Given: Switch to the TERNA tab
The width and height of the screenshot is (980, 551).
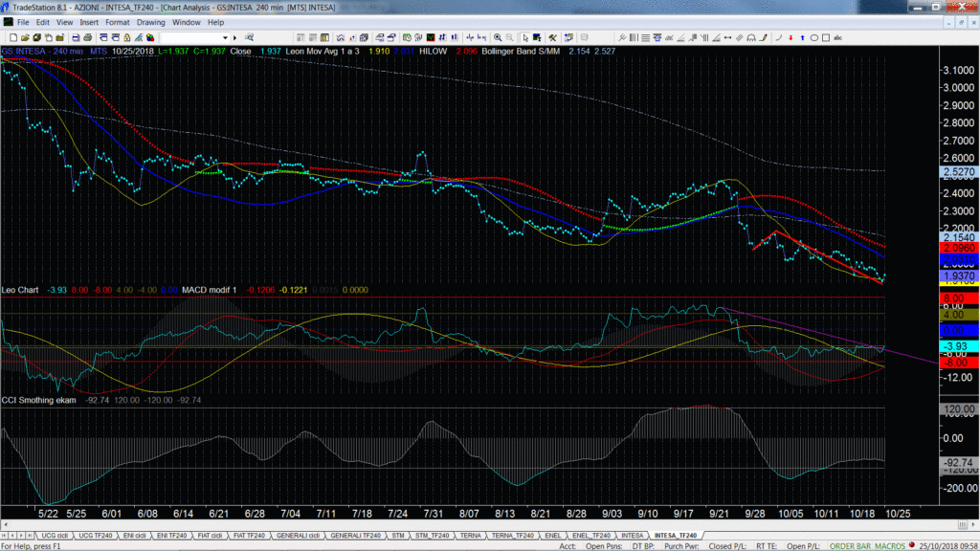Looking at the screenshot, I should click(471, 536).
